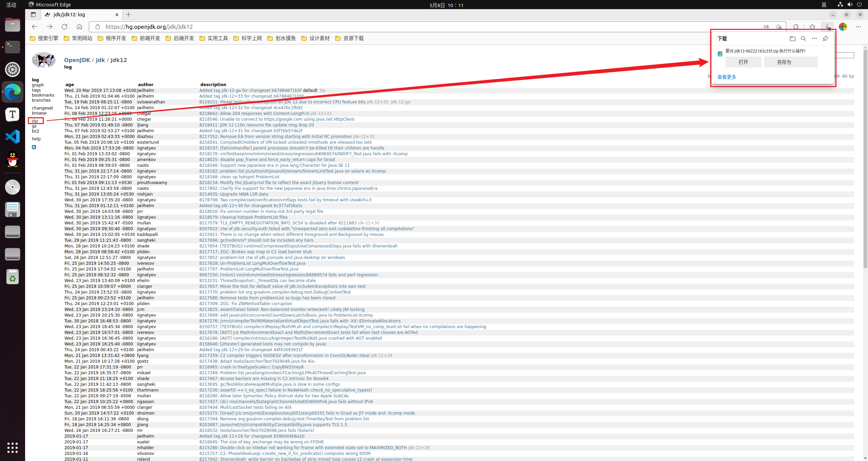Open Edge settings and more menu
868x461 pixels.
858,27
